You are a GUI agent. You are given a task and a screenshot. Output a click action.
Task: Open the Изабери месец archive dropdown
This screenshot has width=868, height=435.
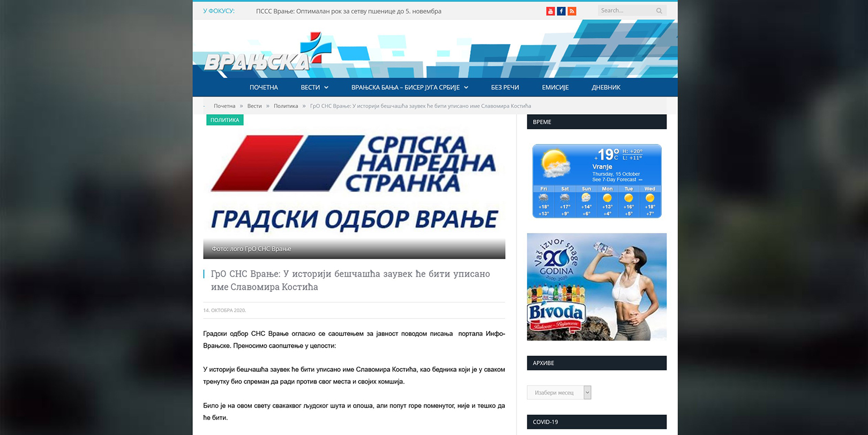(559, 393)
